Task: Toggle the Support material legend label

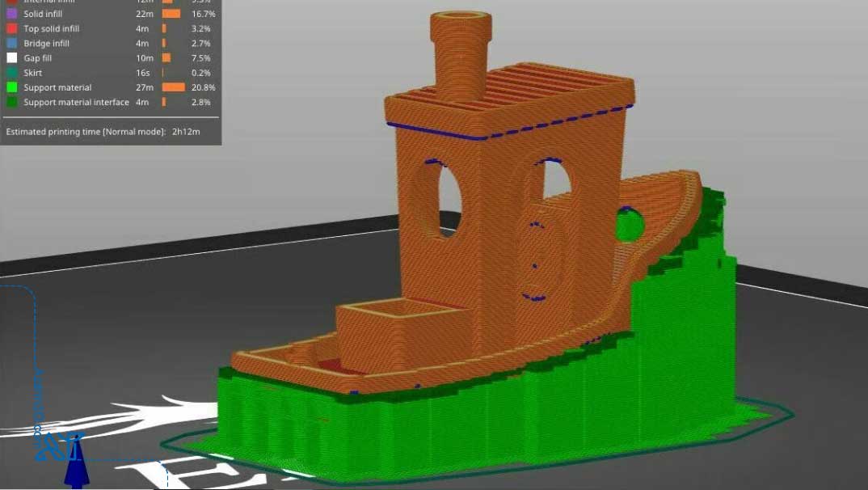Action: [x=57, y=87]
